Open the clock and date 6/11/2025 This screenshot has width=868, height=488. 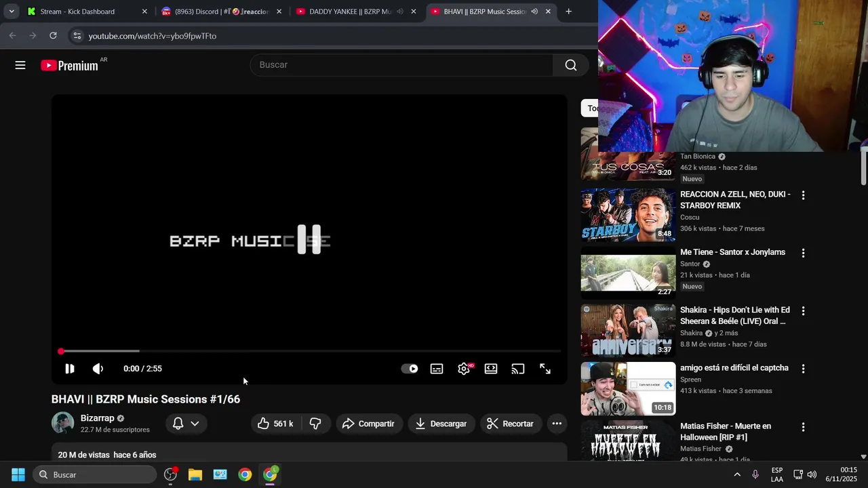click(x=842, y=474)
